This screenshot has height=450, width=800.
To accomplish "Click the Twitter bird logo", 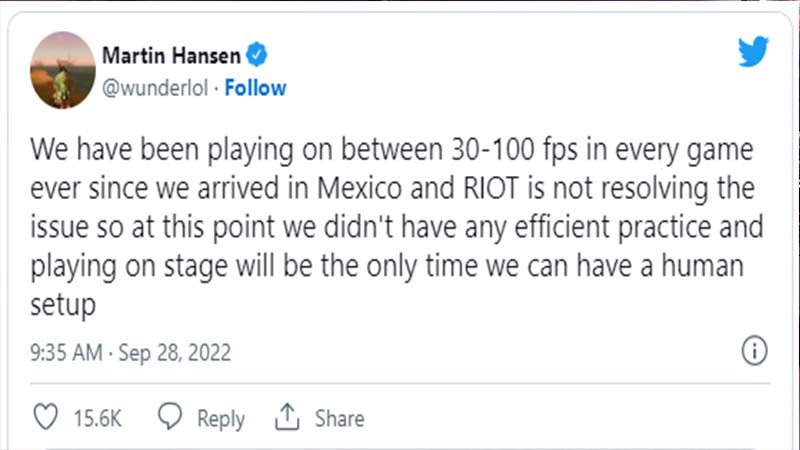I will [753, 51].
